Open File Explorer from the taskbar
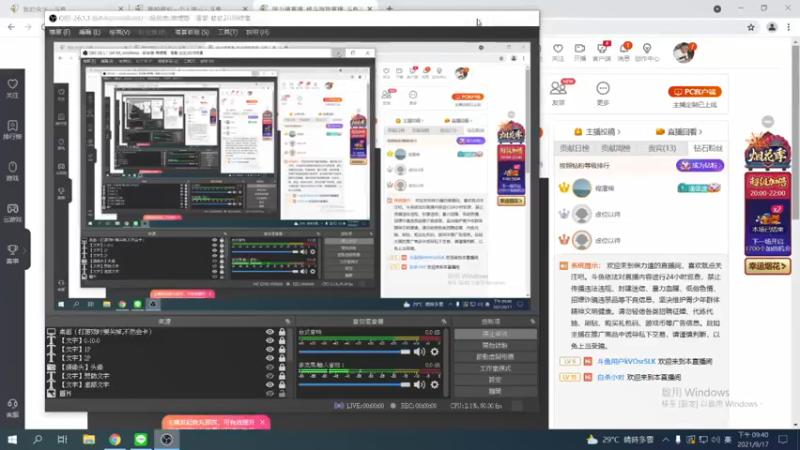This screenshot has height=450, width=800. 89,439
